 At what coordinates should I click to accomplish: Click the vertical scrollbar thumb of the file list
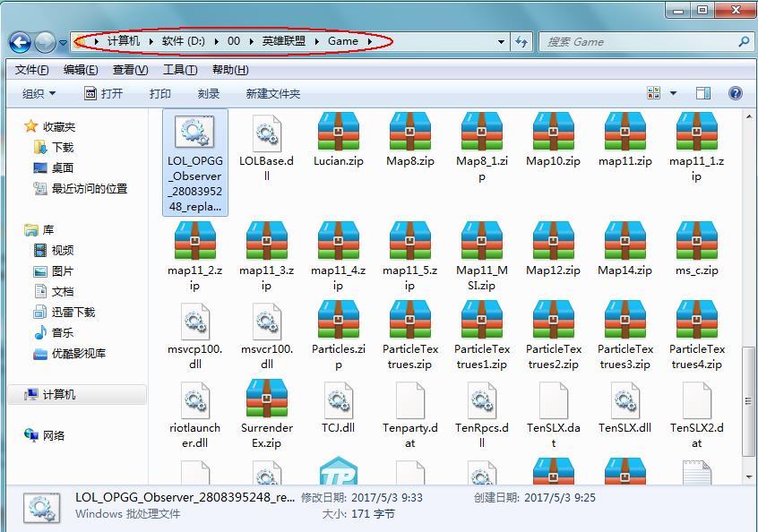(748, 401)
